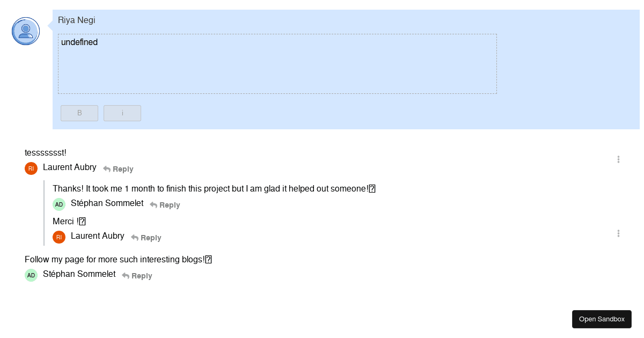This screenshot has width=644, height=338.
Task: Reply to the 'Follow my page' comment
Action: (137, 276)
